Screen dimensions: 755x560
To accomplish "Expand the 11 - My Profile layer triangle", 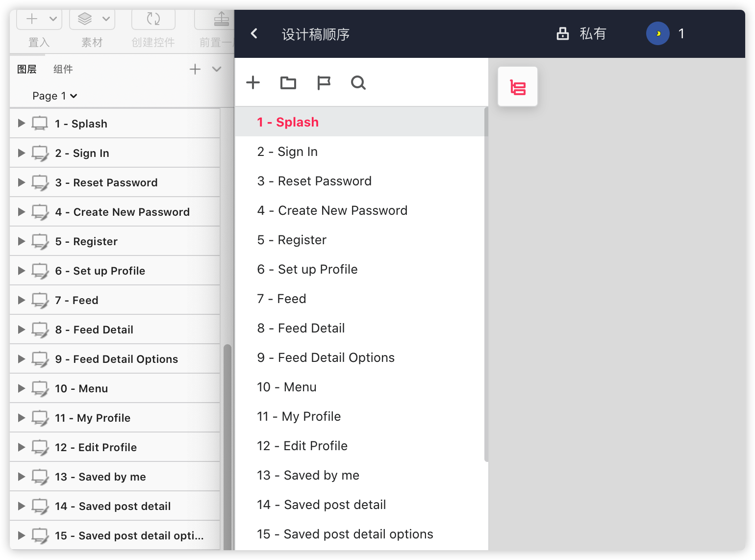I will click(x=21, y=417).
